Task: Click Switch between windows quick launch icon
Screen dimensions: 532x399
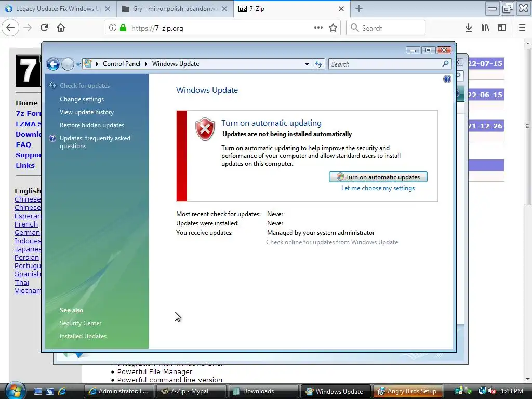Action: pos(50,391)
